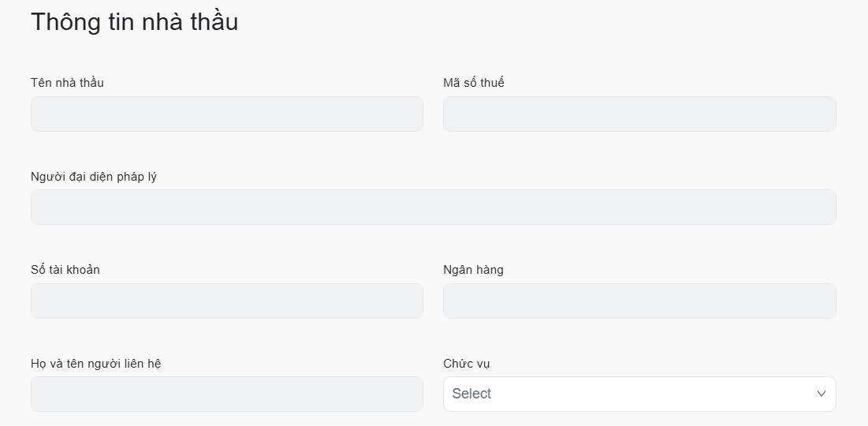Open the Chức vụ dropdown
This screenshot has height=426, width=868.
(639, 394)
